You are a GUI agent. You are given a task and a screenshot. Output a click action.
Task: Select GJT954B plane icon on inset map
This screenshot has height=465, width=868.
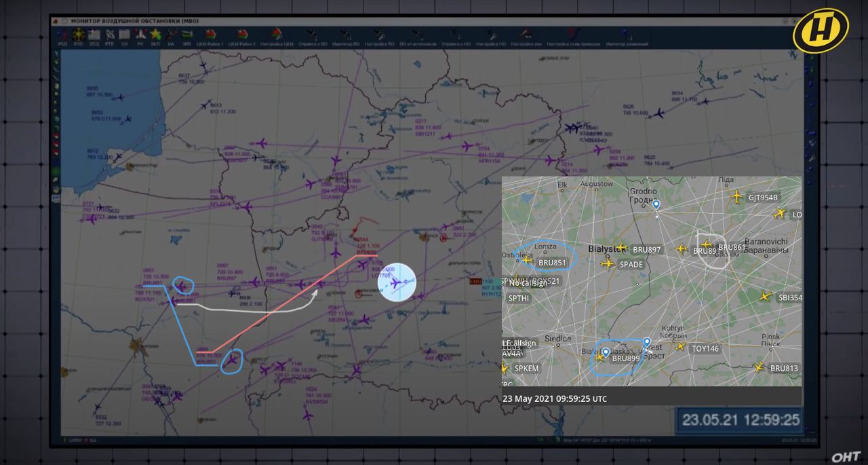tap(737, 197)
